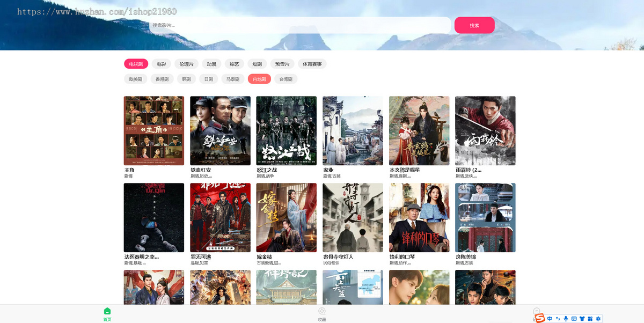This screenshot has width=644, height=323.
Task: Toggle the 中 Chinese/English mode on IME toolbar
Action: pos(550,319)
